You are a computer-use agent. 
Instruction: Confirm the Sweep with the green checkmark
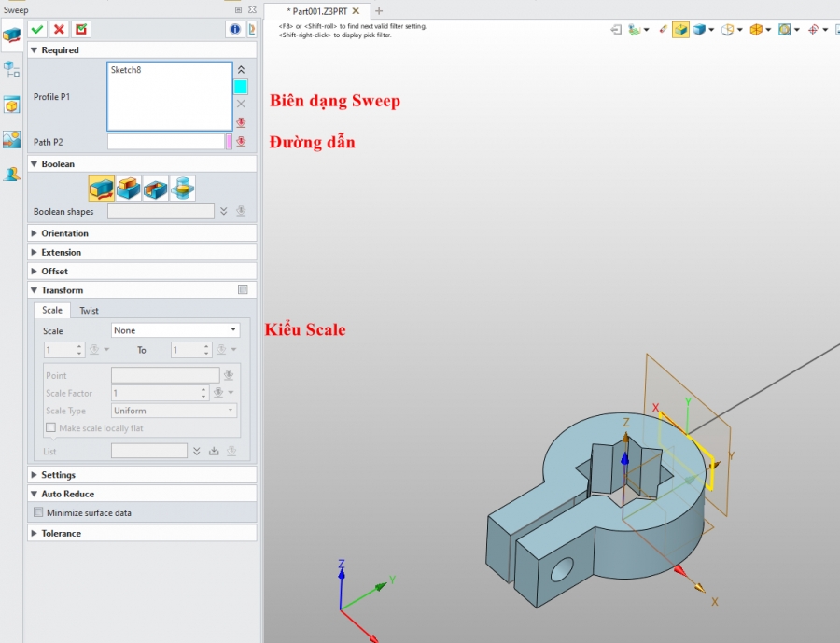[x=37, y=30]
